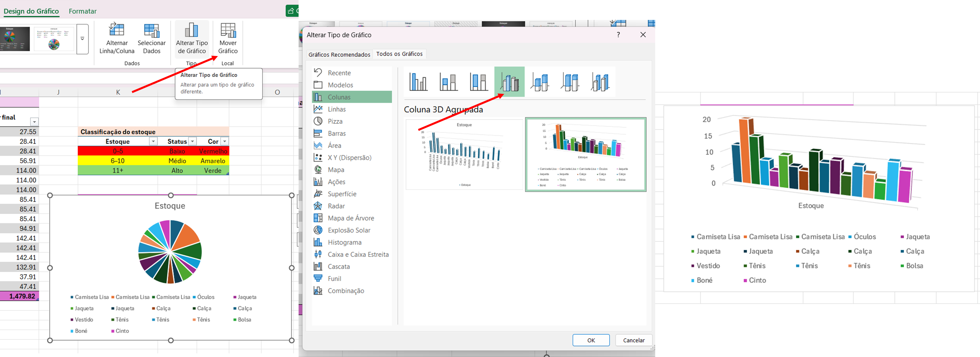Select column K header
Viewport: 980px width, 357px height.
(118, 92)
